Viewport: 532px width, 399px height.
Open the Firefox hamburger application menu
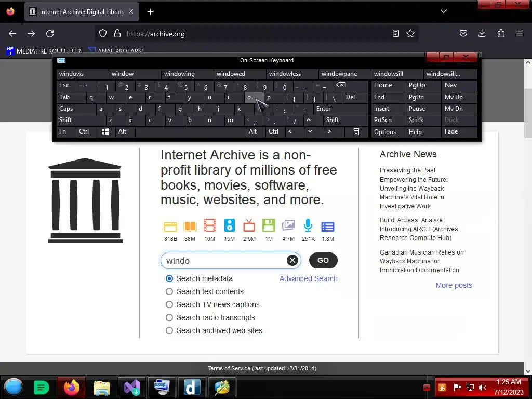(520, 34)
